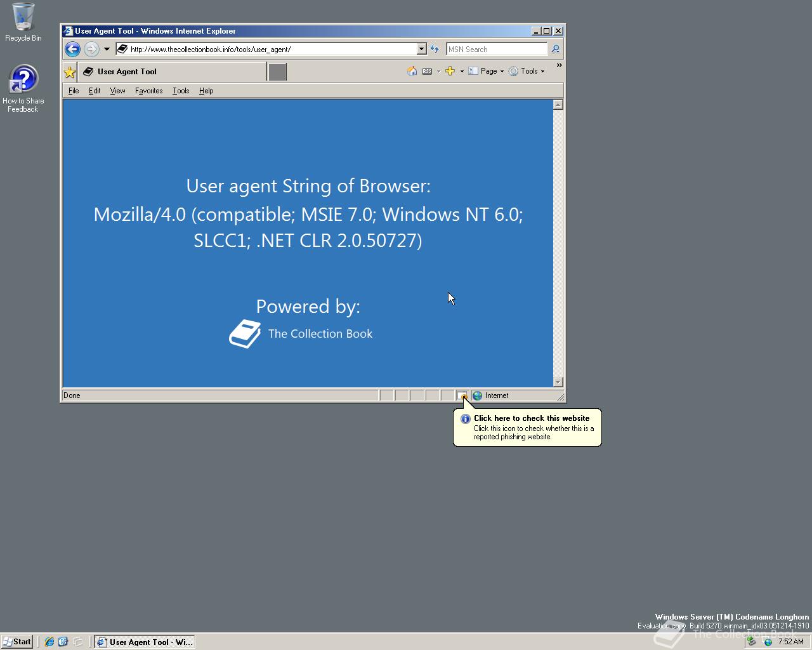Click the scroll down arrow of page
Viewport: 812px width, 650px height.
tap(558, 382)
